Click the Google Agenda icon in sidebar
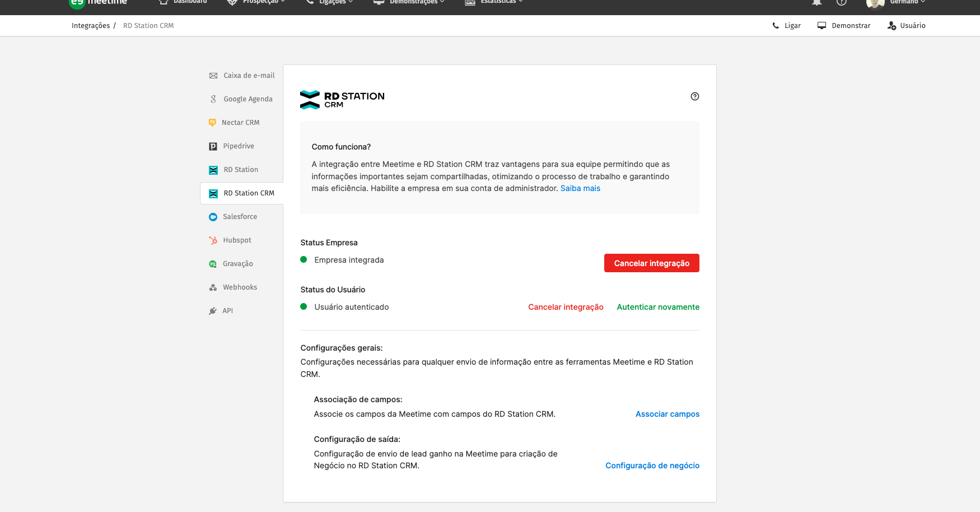This screenshot has width=980, height=512. click(213, 99)
